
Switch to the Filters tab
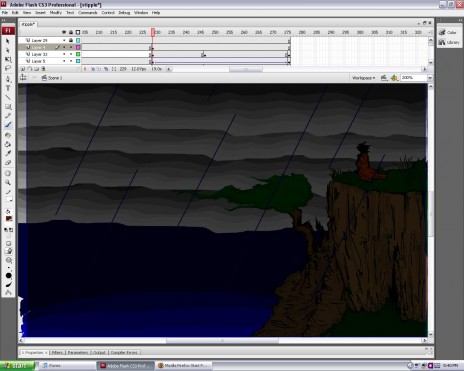click(x=57, y=352)
